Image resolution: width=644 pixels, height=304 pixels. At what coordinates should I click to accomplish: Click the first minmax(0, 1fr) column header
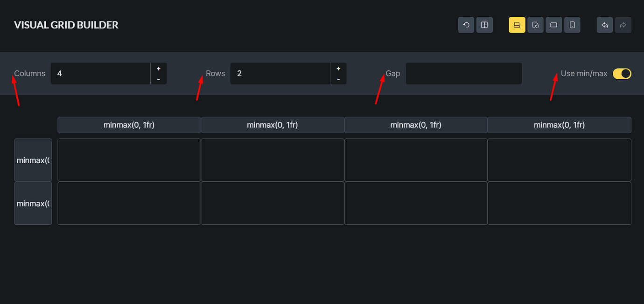coord(129,124)
